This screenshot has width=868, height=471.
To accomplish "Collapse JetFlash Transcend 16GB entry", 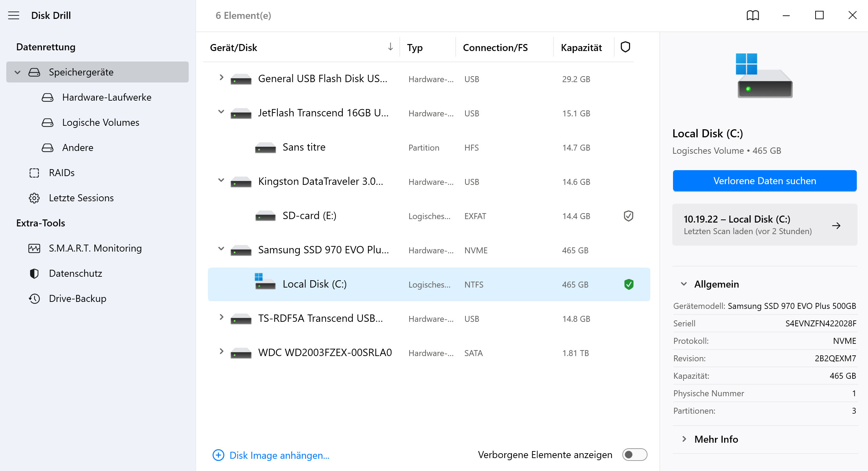I will [x=221, y=111].
